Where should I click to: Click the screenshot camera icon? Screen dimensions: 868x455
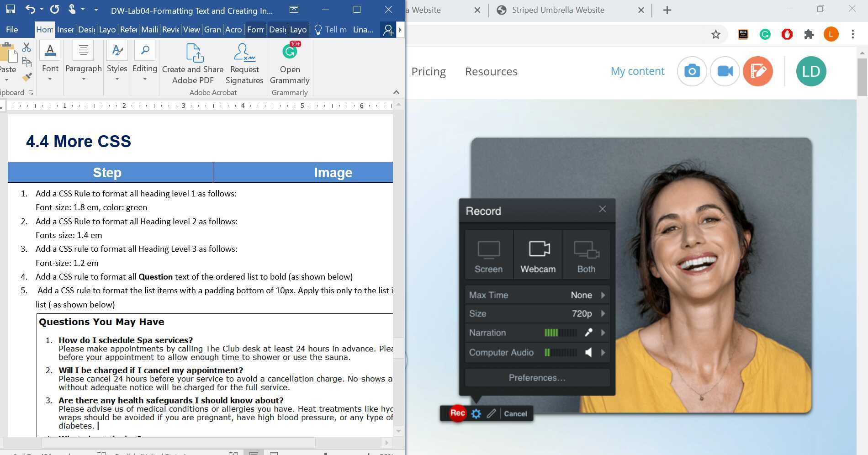692,71
